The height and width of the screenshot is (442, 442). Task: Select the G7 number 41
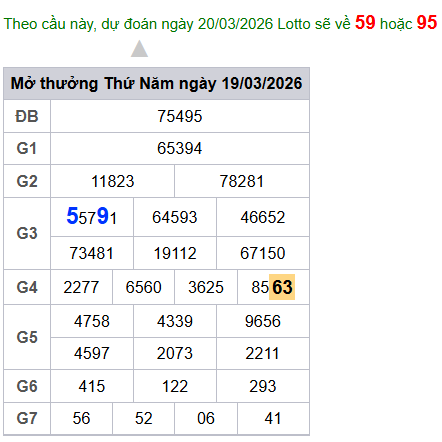click(x=273, y=418)
